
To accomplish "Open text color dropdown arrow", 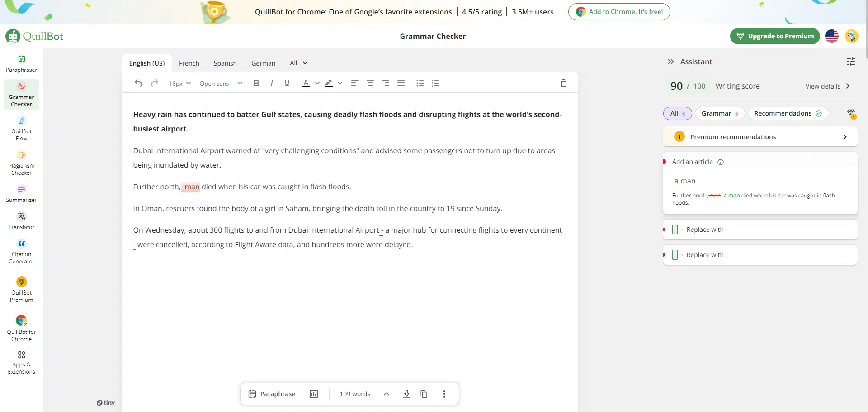I will click(317, 83).
